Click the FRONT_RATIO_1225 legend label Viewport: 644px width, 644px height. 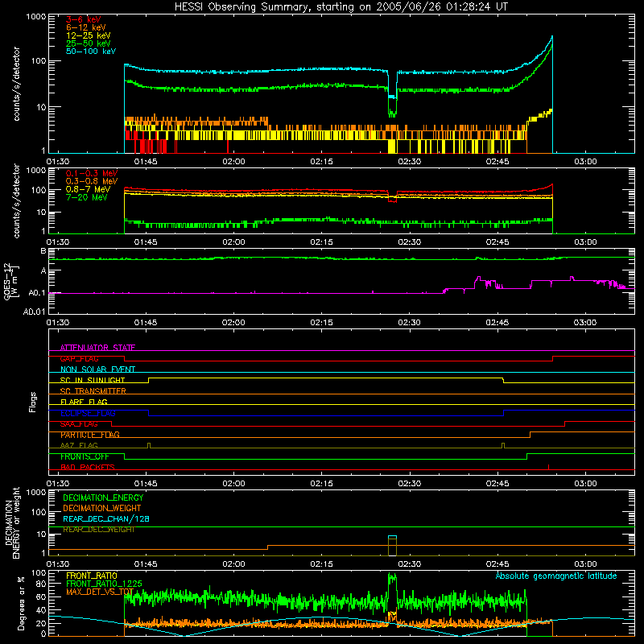coord(104,584)
